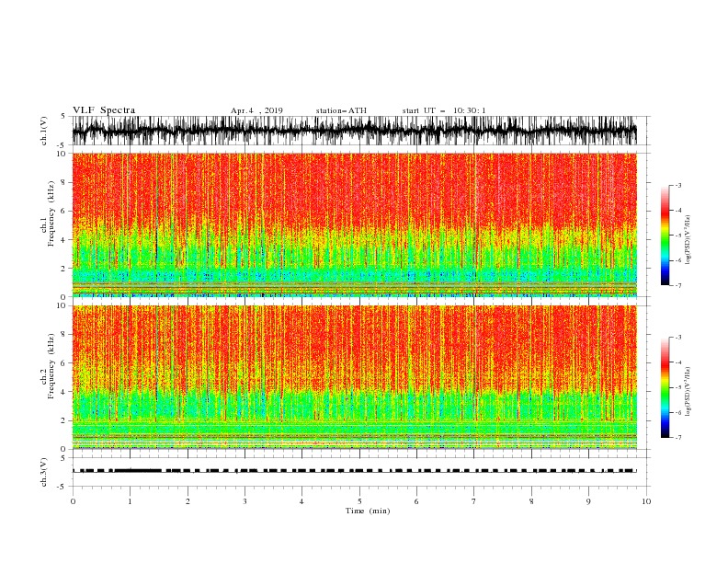Click inside the ch.1 spectrogram panel

point(354,224)
